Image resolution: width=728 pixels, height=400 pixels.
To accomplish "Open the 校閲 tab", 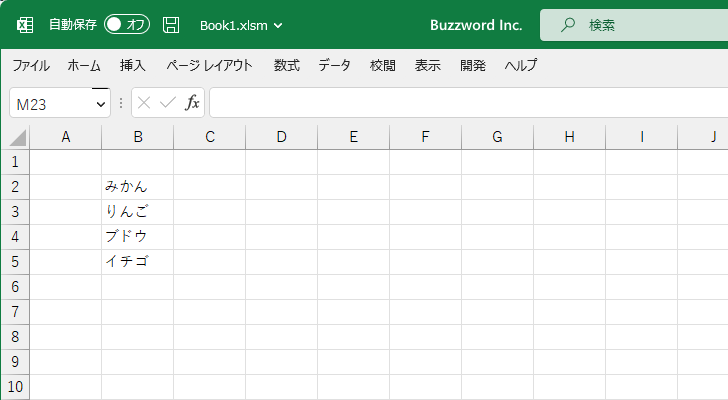I will coord(383,65).
